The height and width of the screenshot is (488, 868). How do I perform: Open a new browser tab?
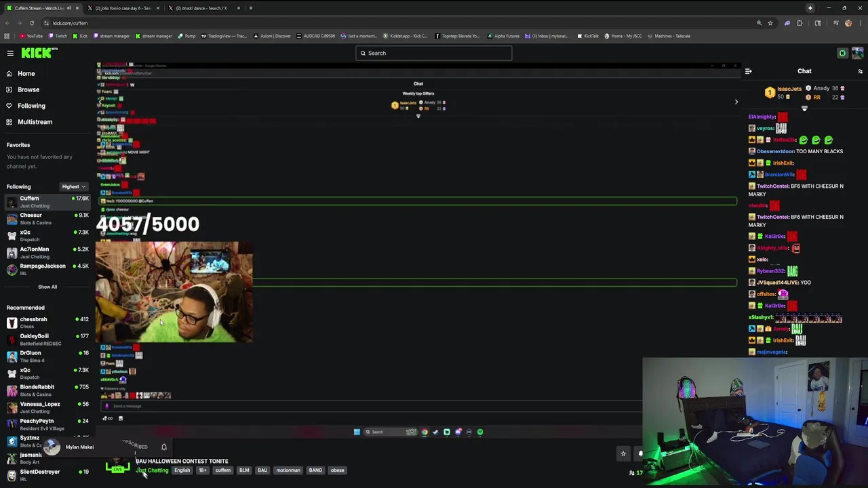pyautogui.click(x=250, y=8)
